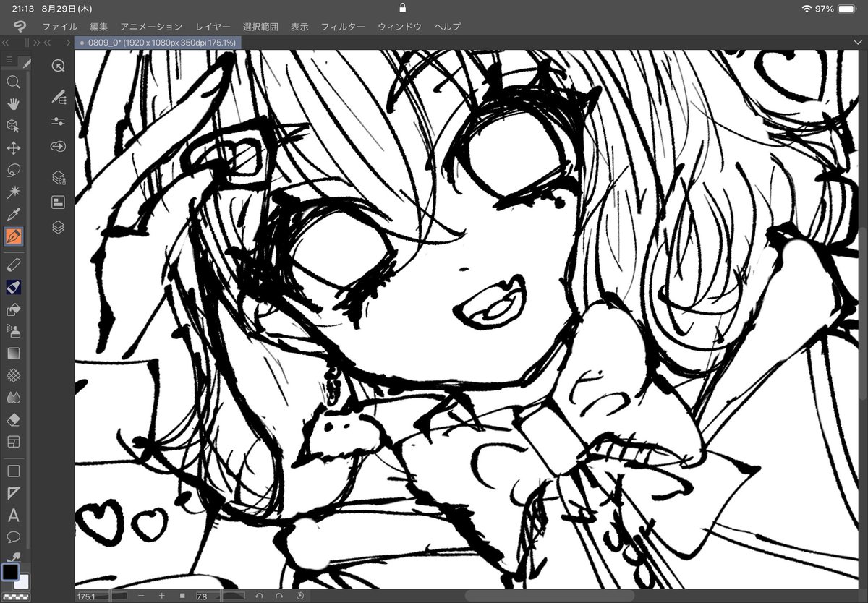Screen dimensions: 868x603
Task: Select the active orange Pen tool
Action: (14, 236)
